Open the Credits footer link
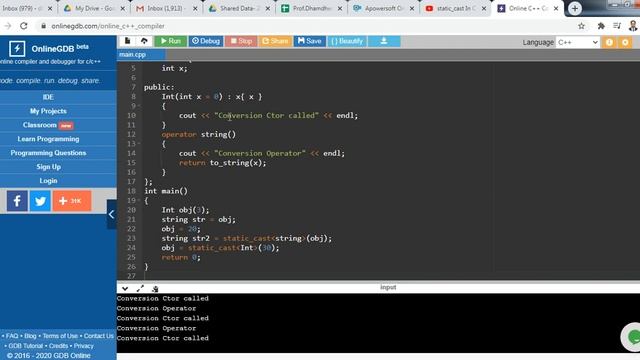 point(58,346)
